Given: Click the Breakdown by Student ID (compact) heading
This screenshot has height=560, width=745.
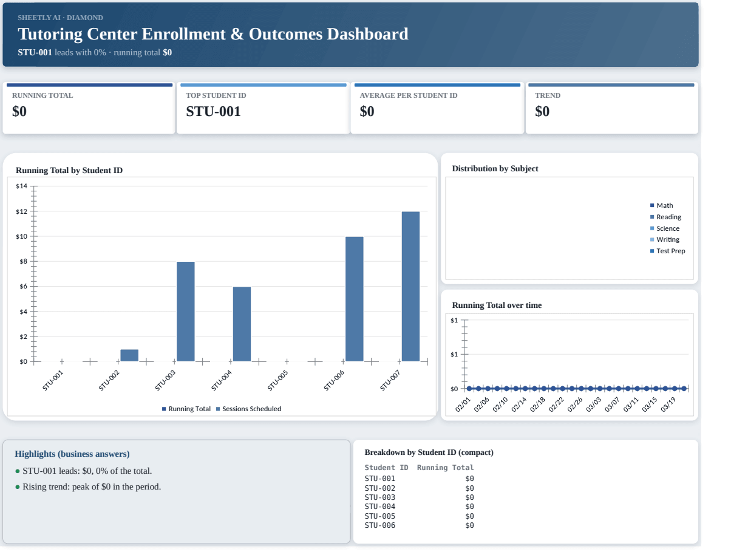Looking at the screenshot, I should [x=429, y=452].
